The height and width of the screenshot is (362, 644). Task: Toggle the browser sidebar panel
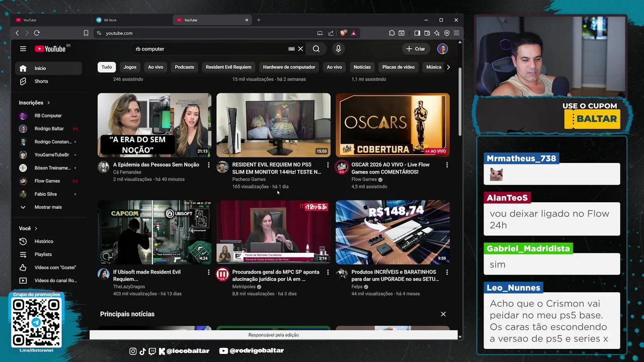coord(417,33)
